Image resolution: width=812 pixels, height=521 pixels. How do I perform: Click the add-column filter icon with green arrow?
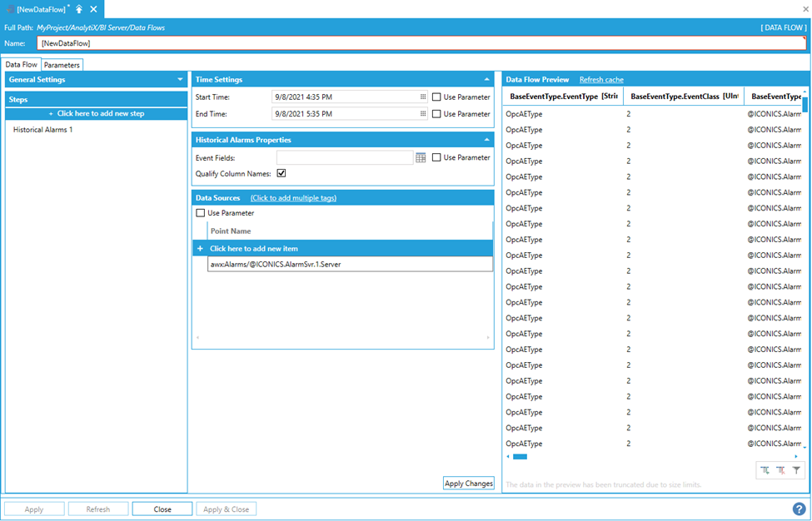pyautogui.click(x=765, y=471)
